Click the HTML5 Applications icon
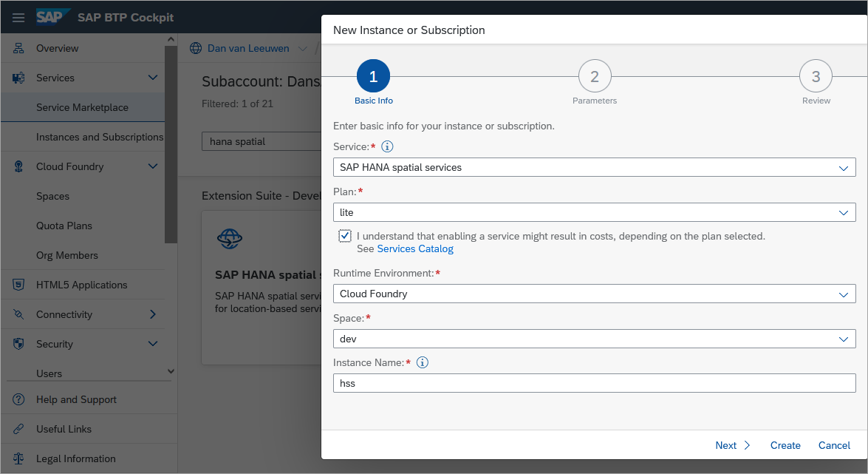 click(18, 285)
